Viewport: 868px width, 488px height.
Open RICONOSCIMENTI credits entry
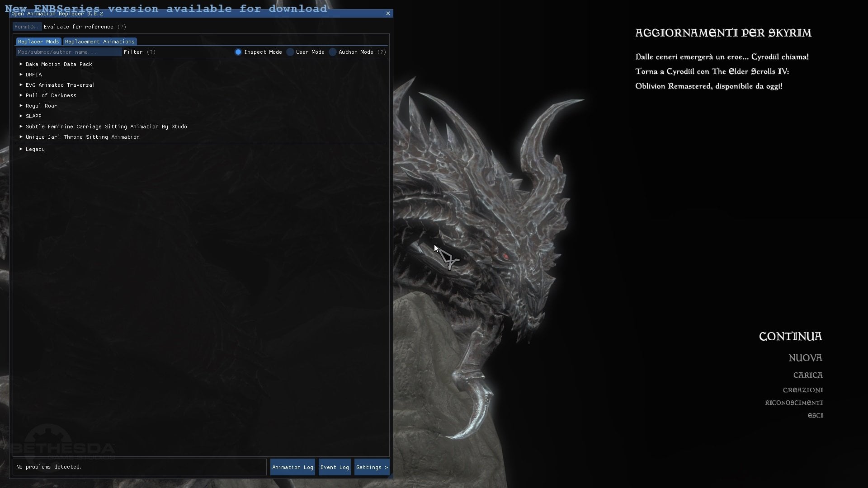click(793, 403)
